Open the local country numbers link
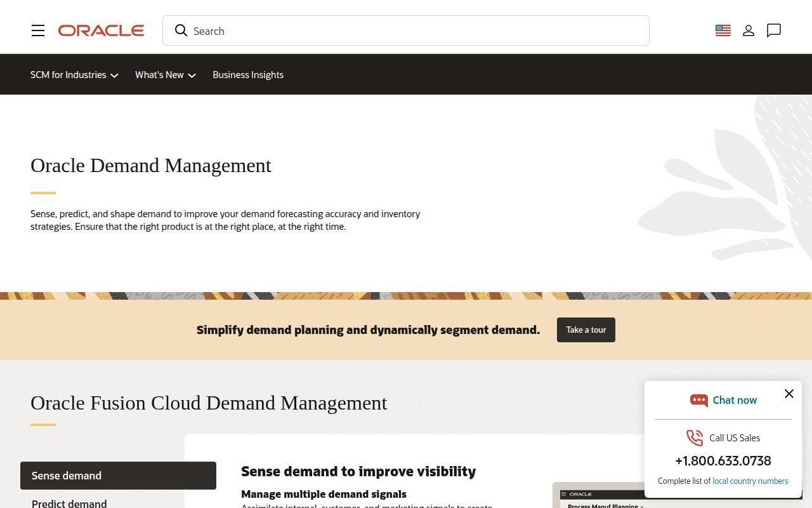 point(750,481)
